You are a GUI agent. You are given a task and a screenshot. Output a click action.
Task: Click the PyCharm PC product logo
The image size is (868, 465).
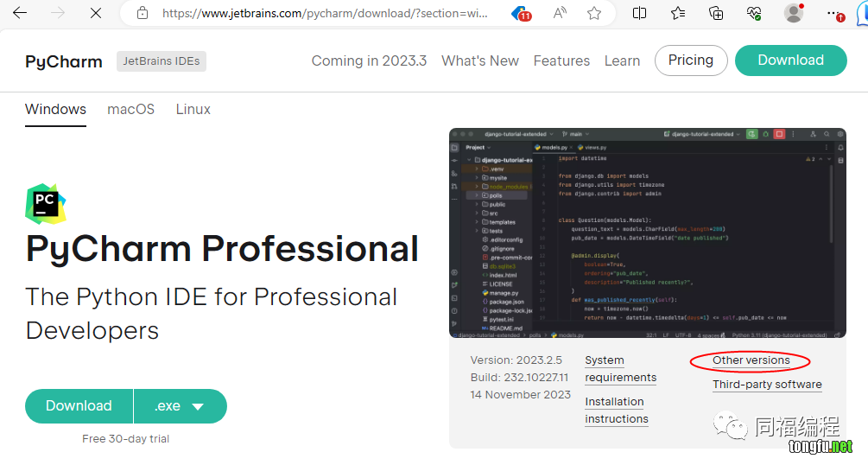46,203
